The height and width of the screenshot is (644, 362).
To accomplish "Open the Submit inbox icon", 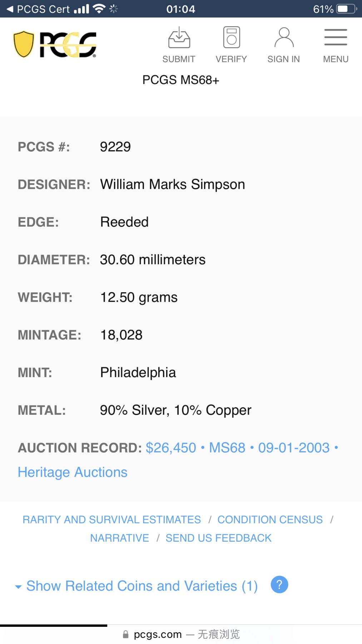I will pyautogui.click(x=179, y=38).
